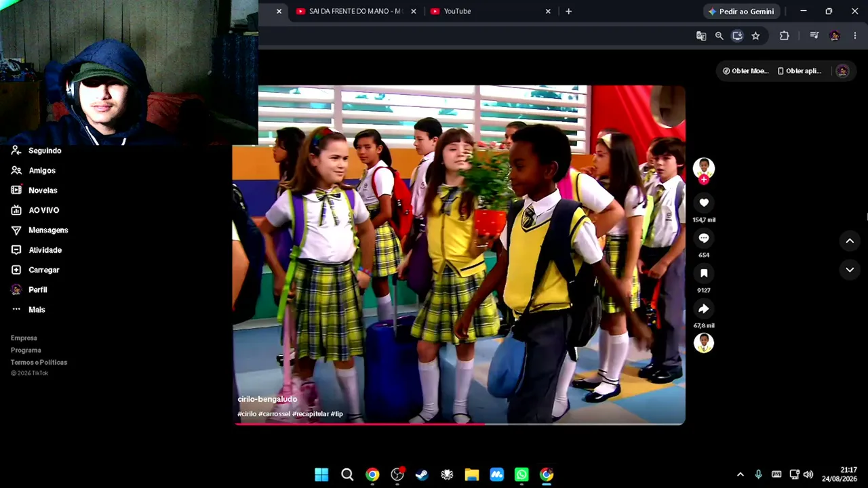This screenshot has height=488, width=868.
Task: Launch OBS Studio from the taskbar
Action: pyautogui.click(x=397, y=474)
